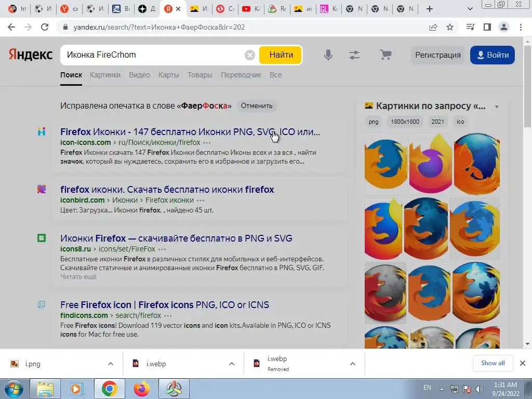Click the lock icon beside the URL
The height and width of the screenshot is (399, 532).
point(65,27)
